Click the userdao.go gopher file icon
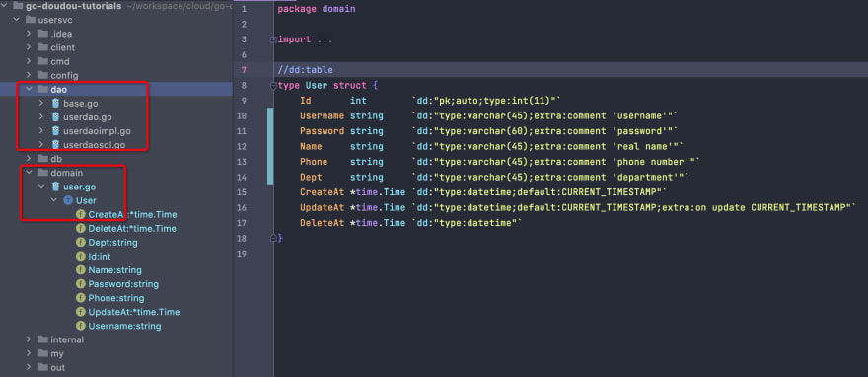 click(55, 116)
